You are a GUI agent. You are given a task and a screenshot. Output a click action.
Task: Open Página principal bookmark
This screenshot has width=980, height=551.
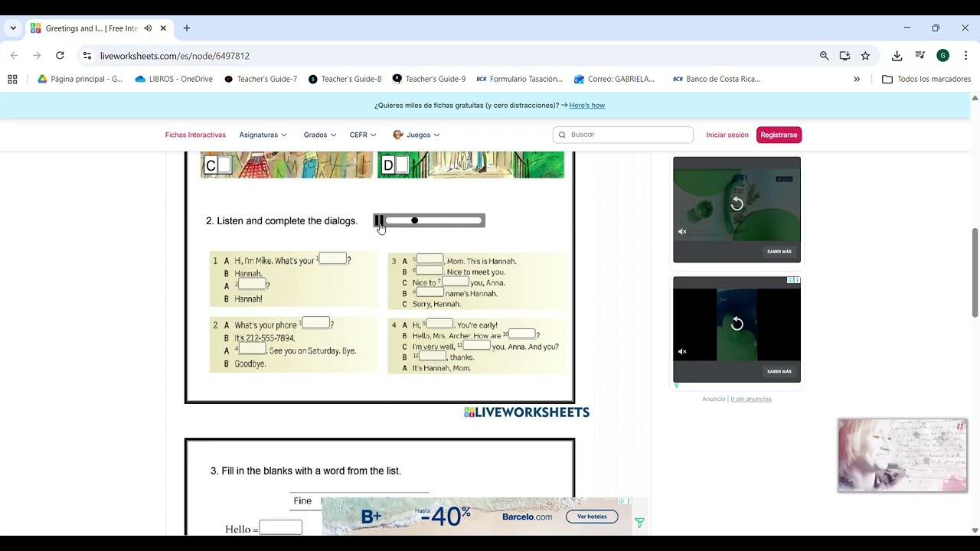tap(80, 79)
